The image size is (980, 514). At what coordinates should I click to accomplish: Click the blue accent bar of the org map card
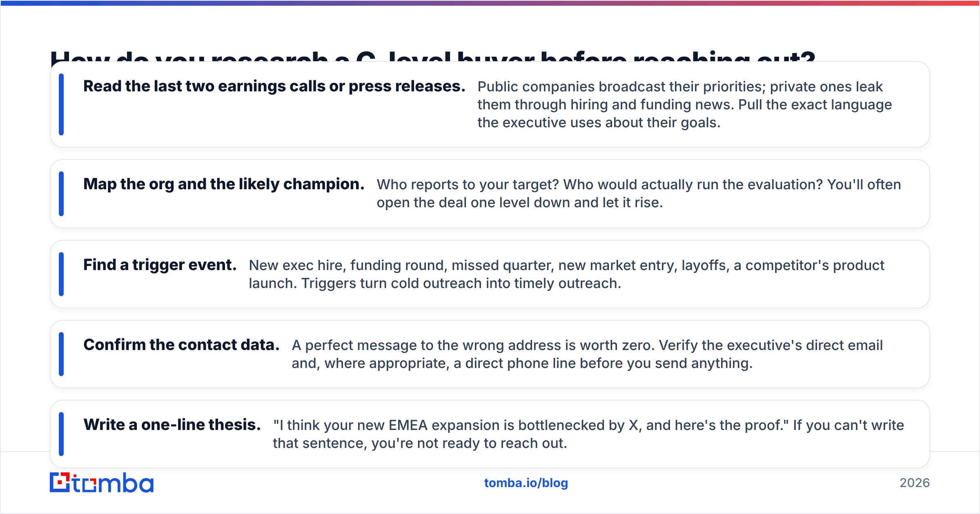pyautogui.click(x=61, y=194)
